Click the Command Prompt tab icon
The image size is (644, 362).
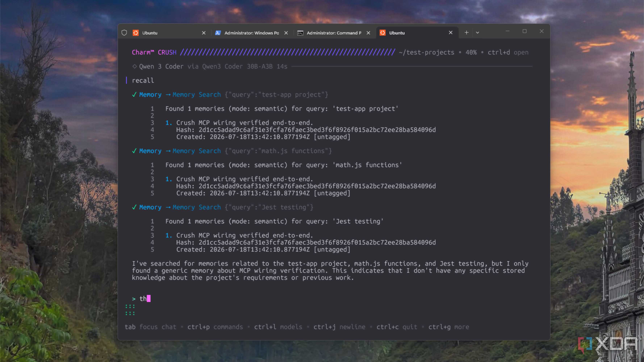point(300,33)
